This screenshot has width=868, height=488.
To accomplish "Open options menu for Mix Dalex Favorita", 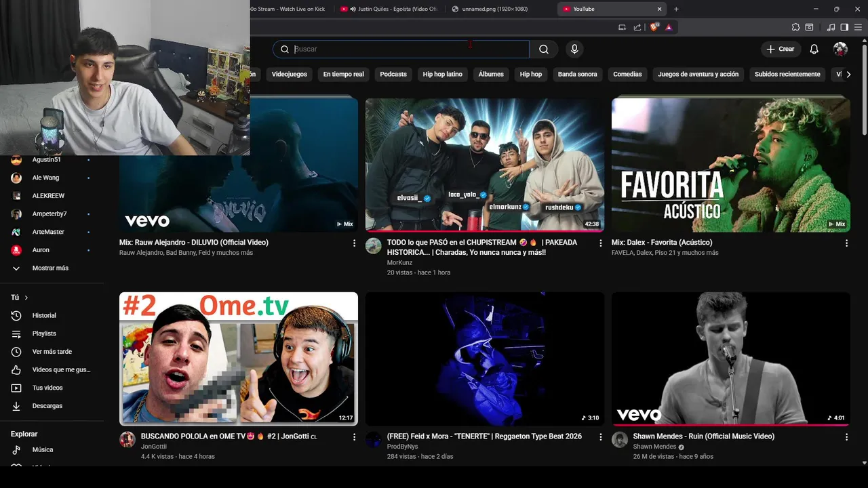I will [846, 243].
